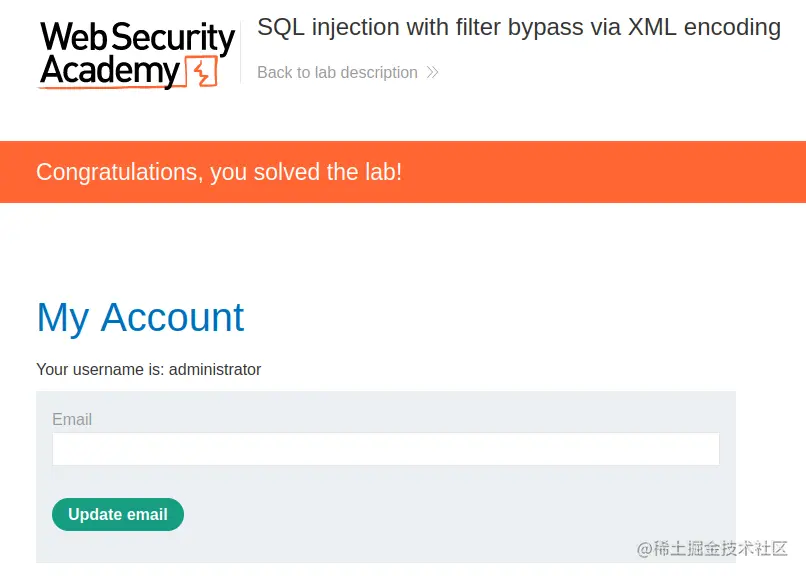Viewport: 806px width, 576px height.
Task: Click the double chevron arrow icon
Action: click(432, 72)
